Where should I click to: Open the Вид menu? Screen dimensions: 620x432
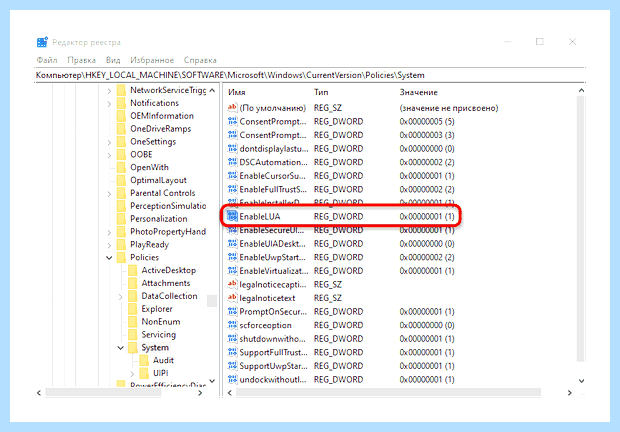113,60
